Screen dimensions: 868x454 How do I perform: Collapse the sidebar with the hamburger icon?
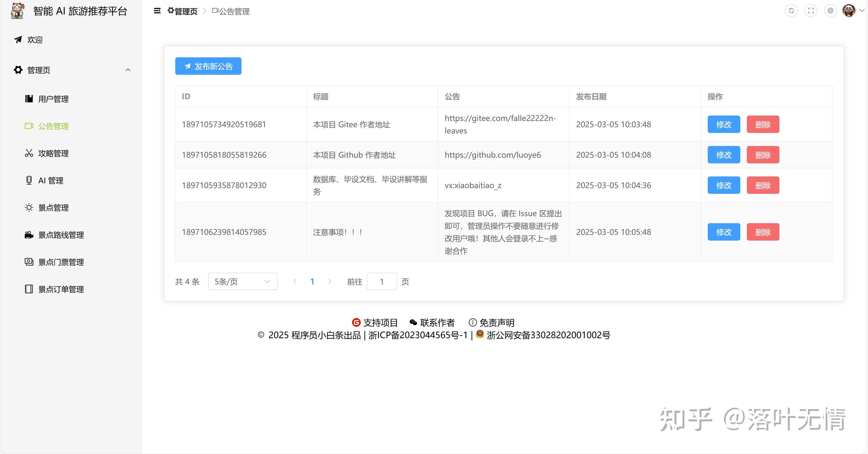(x=157, y=11)
